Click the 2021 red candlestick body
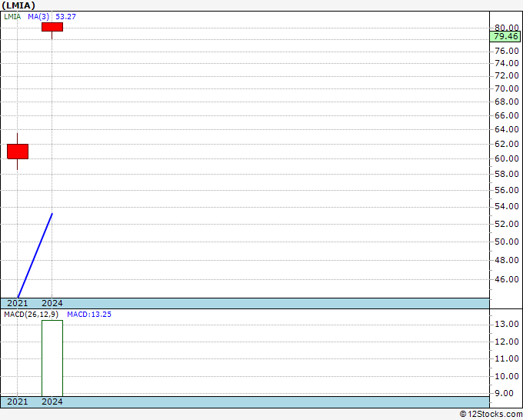The width and height of the screenshot is (523, 420). [18, 152]
